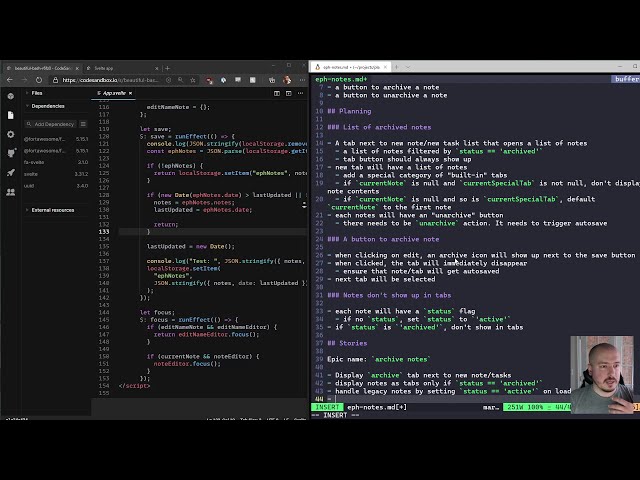Image resolution: width=640 pixels, height=480 pixels.
Task: Click the '### A button to archive note' heading
Action: click(x=383, y=239)
